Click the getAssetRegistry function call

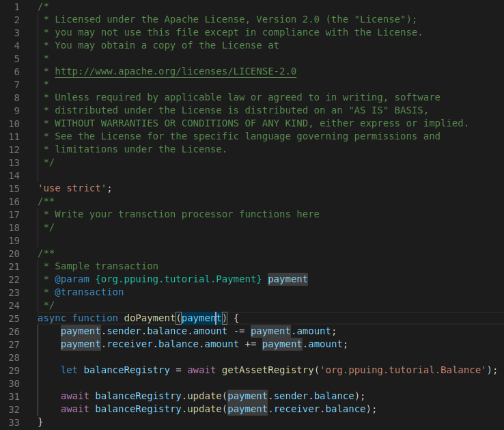268,370
